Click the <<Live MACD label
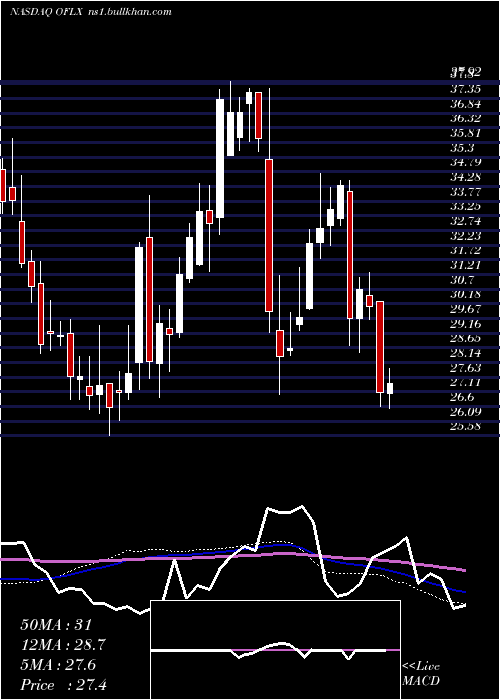500x700 pixels. (421, 673)
